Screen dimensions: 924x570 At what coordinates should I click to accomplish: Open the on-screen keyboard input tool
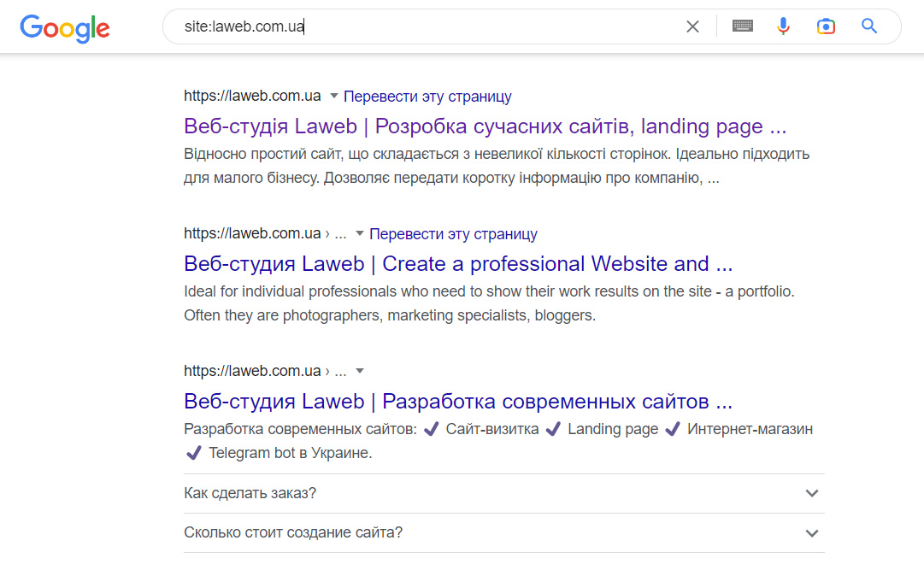pos(743,26)
